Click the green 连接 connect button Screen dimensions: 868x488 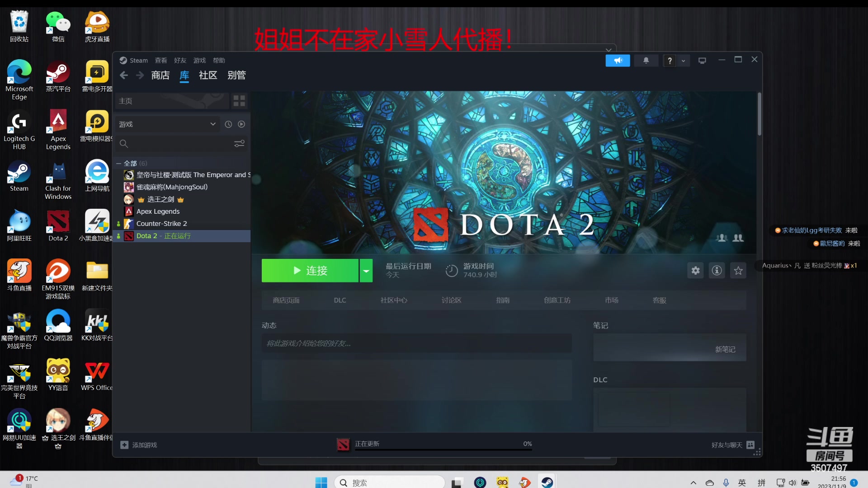tap(310, 271)
